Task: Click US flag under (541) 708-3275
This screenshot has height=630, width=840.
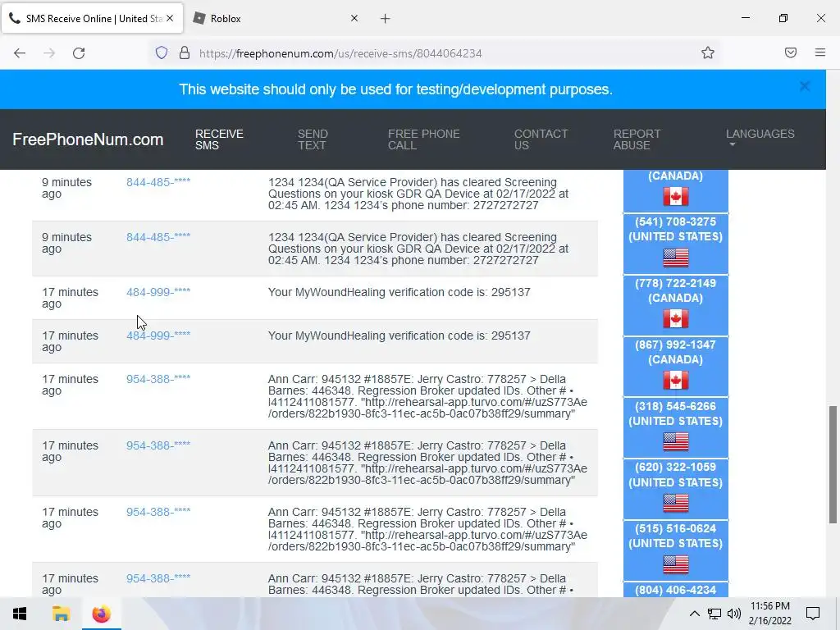Action: coord(676,258)
